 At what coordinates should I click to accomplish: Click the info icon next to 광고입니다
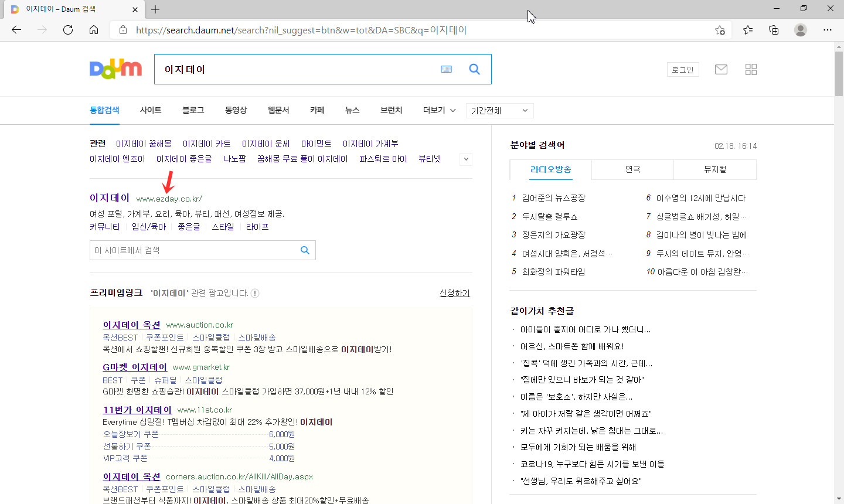click(x=255, y=293)
